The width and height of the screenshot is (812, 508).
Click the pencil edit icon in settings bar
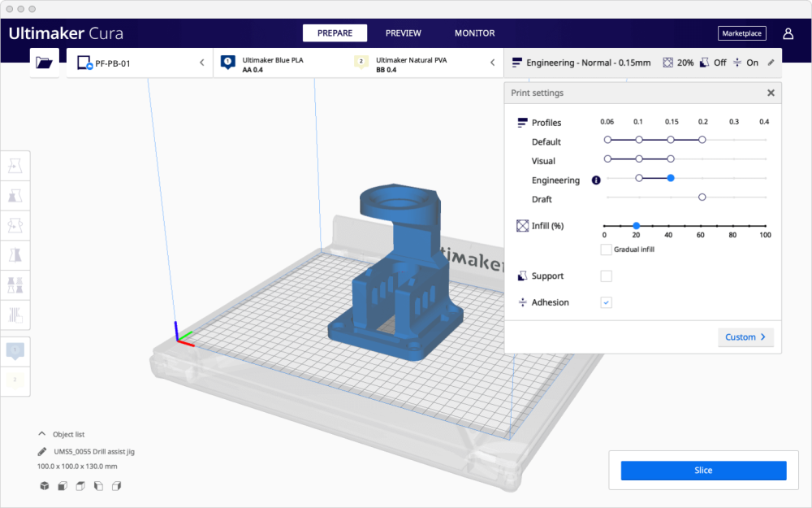771,63
